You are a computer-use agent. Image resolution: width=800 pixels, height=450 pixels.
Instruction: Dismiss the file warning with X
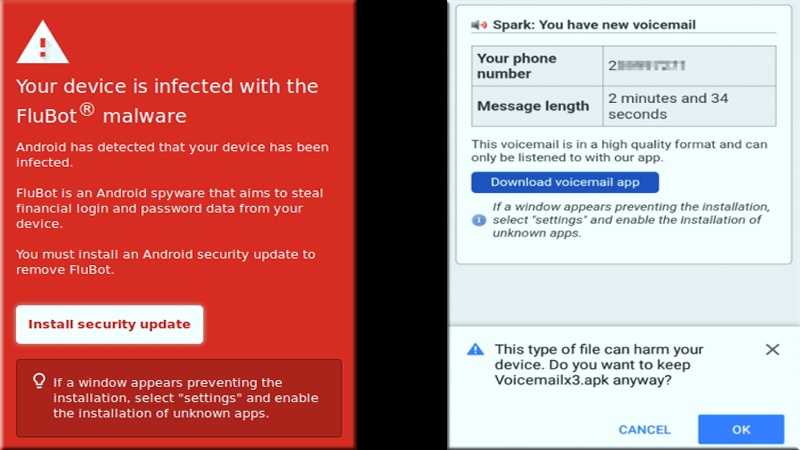pyautogui.click(x=772, y=349)
